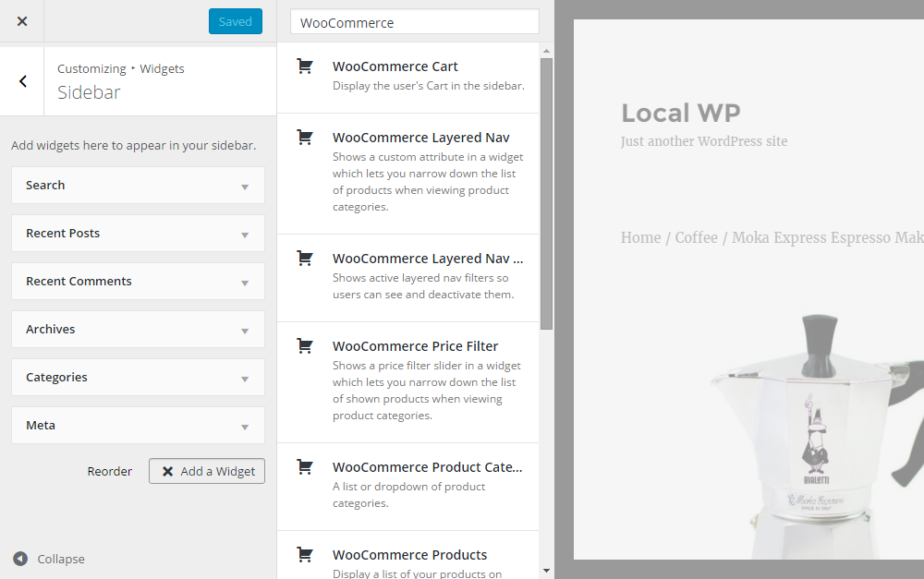
Task: Click the back chevron beside Sidebar heading
Action: pos(22,80)
